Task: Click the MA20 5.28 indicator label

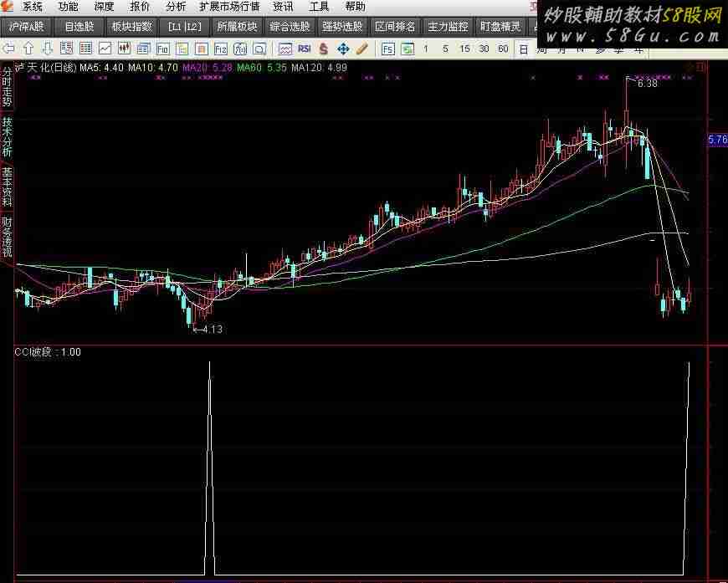Action: (x=207, y=68)
